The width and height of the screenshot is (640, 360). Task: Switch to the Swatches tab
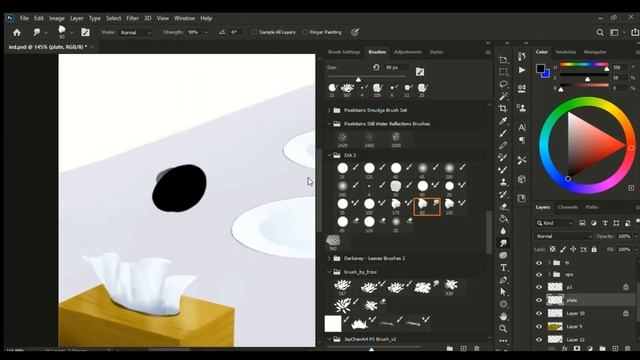[x=566, y=52]
